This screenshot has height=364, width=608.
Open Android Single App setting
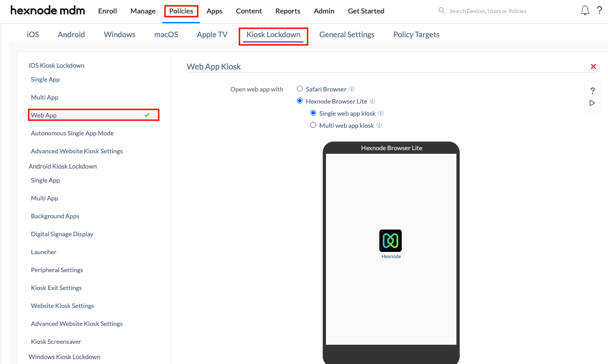pos(45,180)
